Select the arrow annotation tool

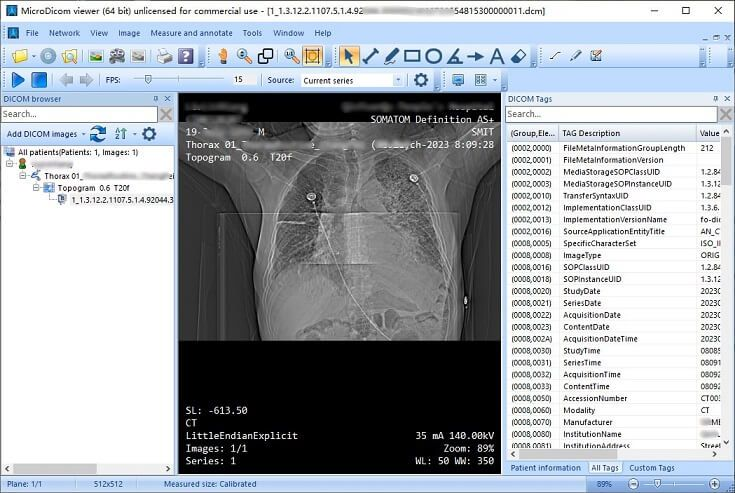pos(475,56)
